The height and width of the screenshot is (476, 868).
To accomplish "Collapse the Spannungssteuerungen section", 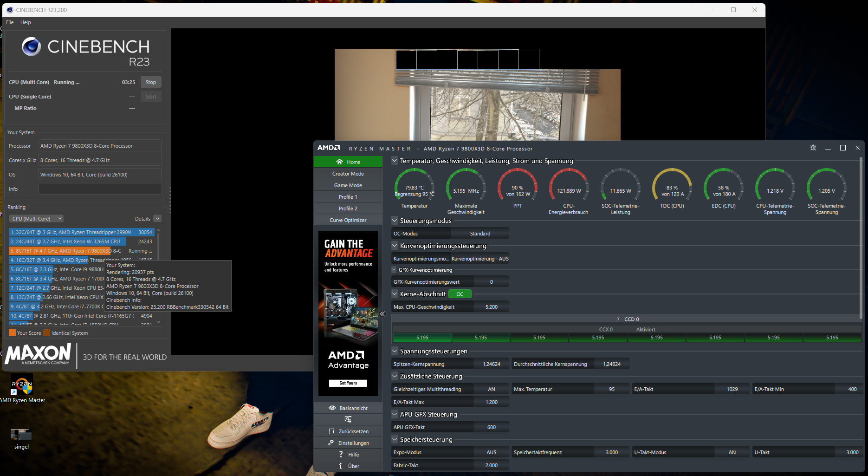I will coord(395,351).
